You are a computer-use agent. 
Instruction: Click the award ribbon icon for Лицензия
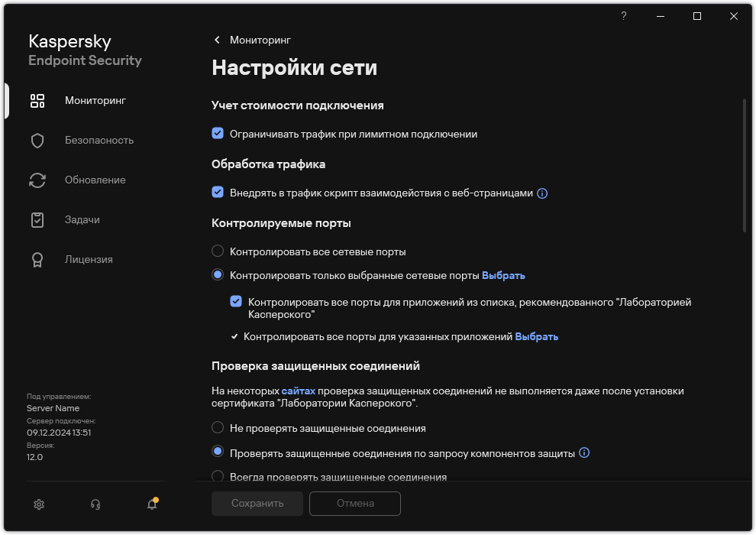[37, 260]
